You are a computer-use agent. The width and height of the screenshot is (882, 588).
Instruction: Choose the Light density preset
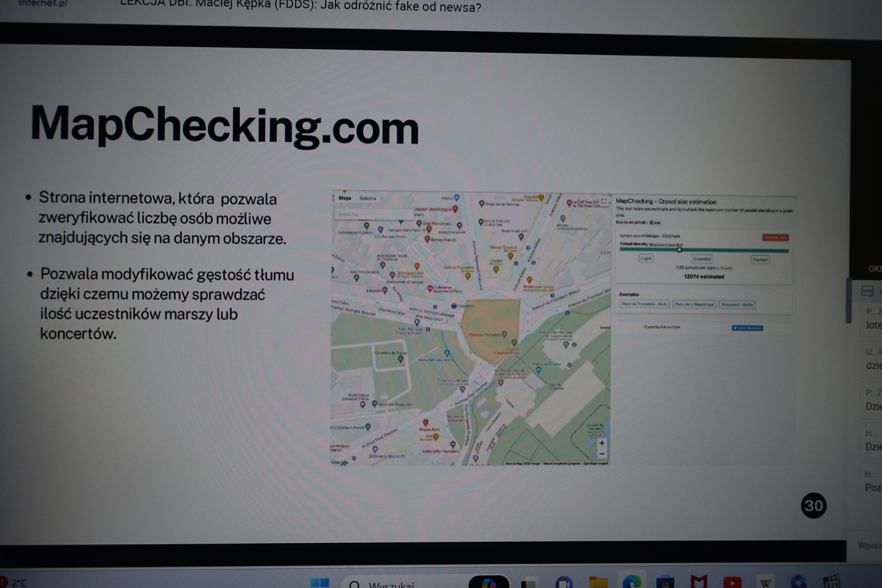tap(646, 258)
